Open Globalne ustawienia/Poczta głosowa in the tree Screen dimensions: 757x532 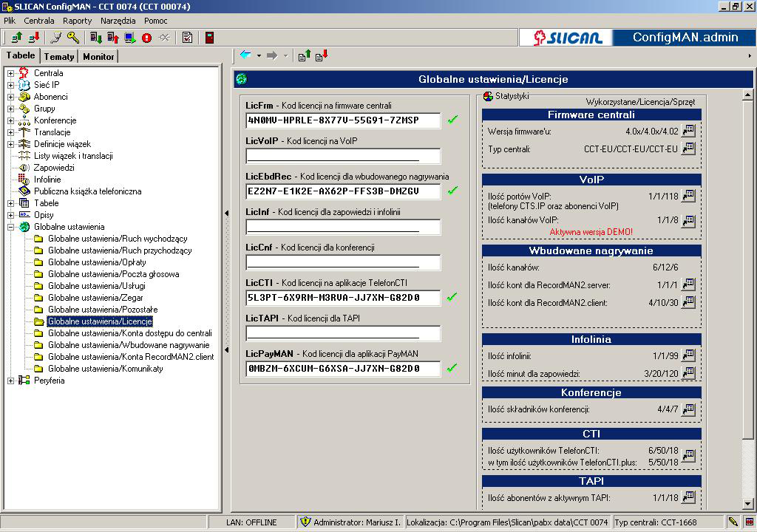(x=113, y=274)
